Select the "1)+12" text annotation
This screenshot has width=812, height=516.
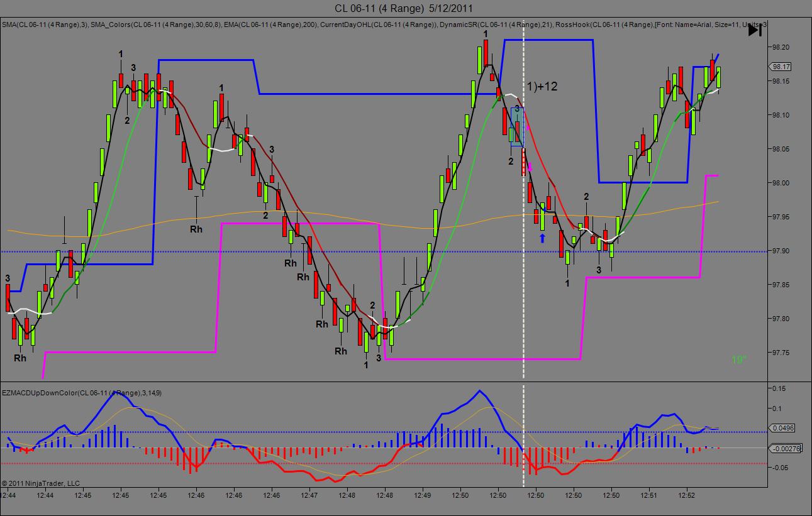[542, 87]
